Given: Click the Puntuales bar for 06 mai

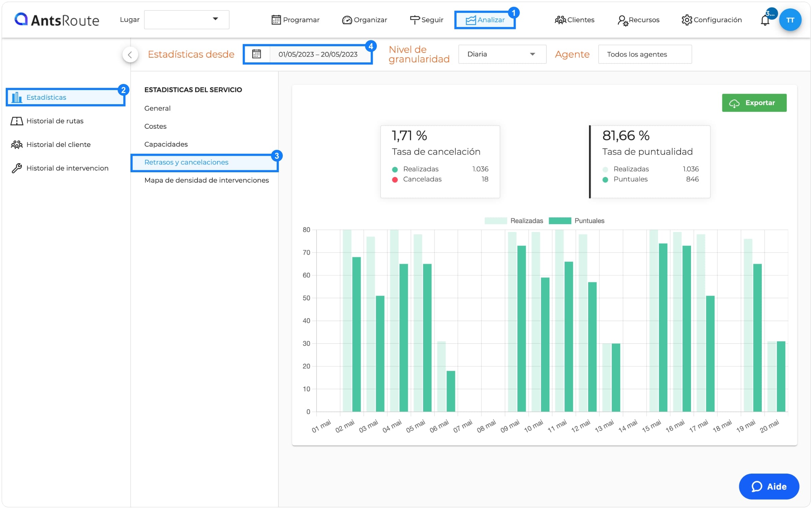Looking at the screenshot, I should pos(451,391).
